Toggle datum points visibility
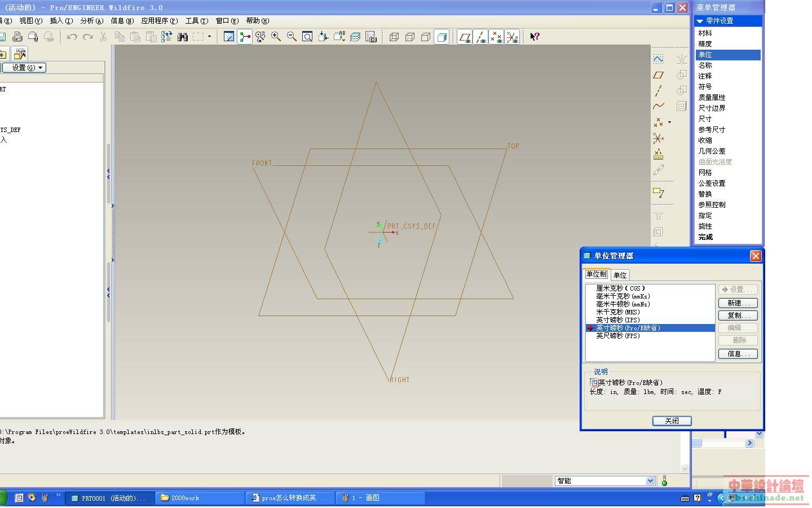This screenshot has width=812, height=508. [x=496, y=37]
